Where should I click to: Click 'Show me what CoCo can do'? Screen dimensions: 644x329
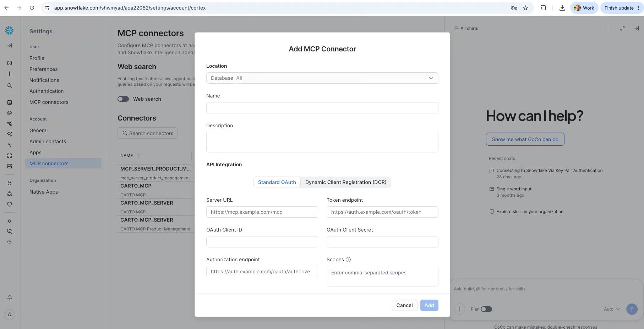(x=525, y=139)
